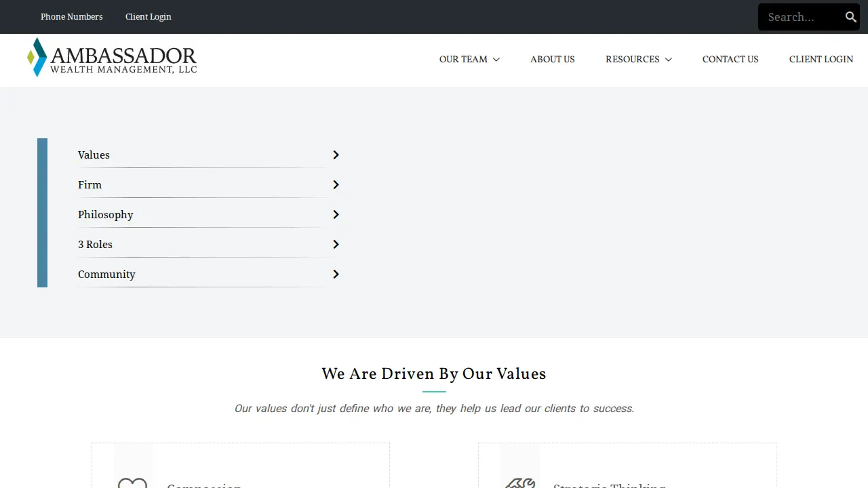
Task: Open the About Us page
Action: (553, 60)
